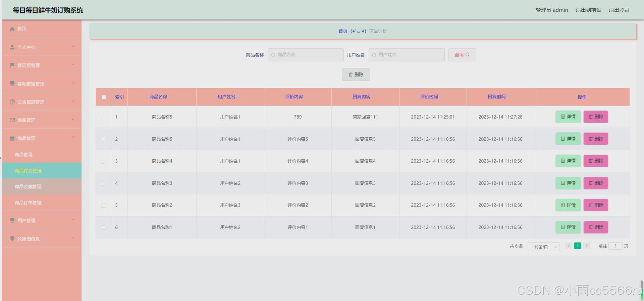Click the envelope icon for 商家管理
Image resolution: width=644 pixels, height=301 pixels.
coord(12,120)
